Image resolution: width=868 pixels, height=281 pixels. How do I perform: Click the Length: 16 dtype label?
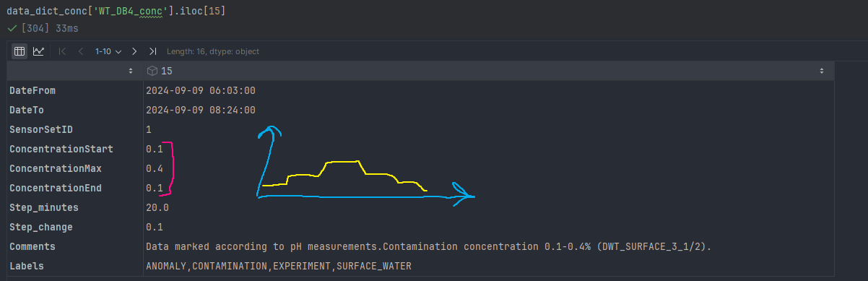click(x=213, y=51)
